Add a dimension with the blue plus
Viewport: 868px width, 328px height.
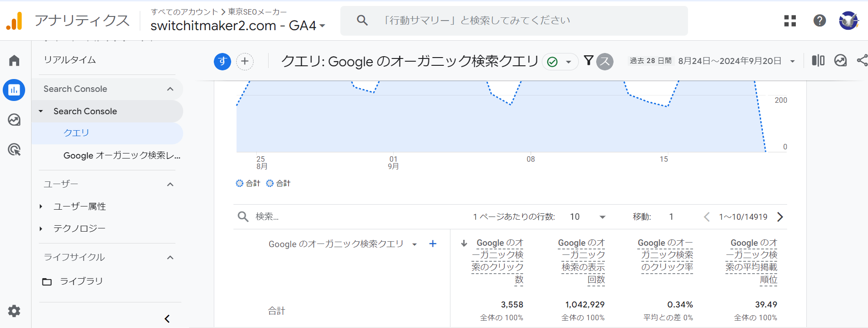pos(433,244)
